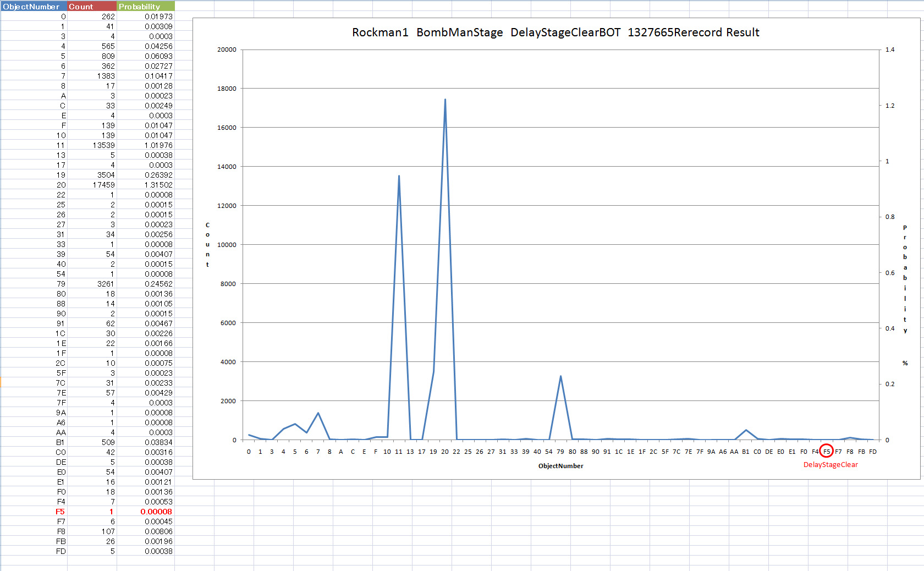Screen dimensions: 924x571
Task: Select the ObjectNumber horizontal axis title
Action: (560, 466)
